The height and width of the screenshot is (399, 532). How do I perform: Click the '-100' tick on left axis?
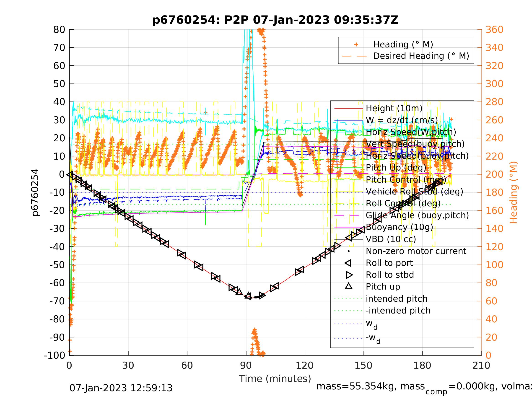[54, 355]
